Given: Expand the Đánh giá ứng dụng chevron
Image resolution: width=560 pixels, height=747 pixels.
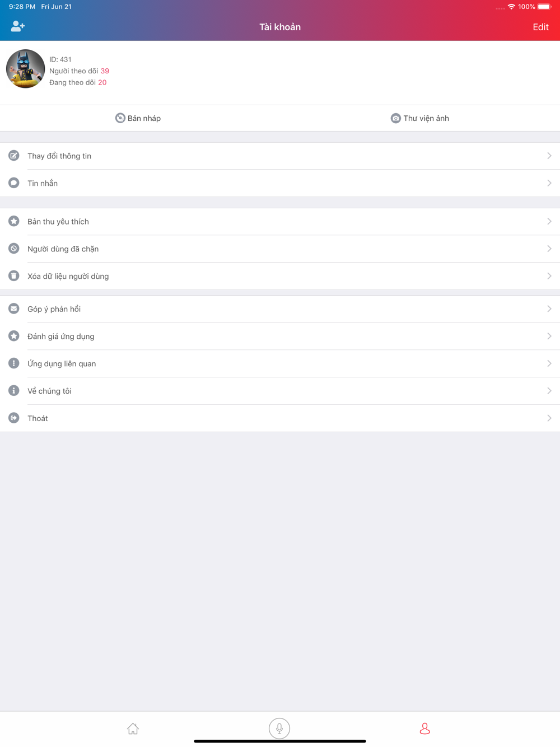Looking at the screenshot, I should (x=549, y=336).
